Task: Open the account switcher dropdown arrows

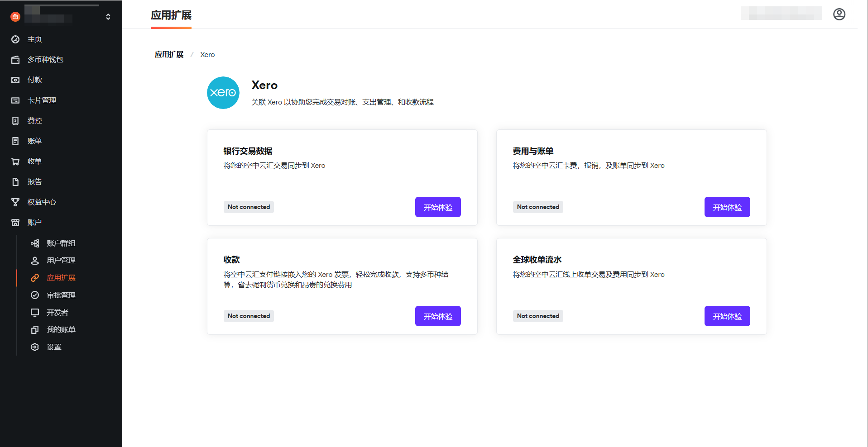Action: coord(108,17)
